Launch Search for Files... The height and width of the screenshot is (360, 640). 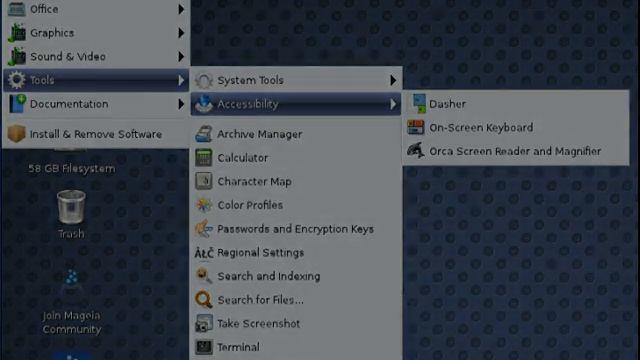coord(296,300)
